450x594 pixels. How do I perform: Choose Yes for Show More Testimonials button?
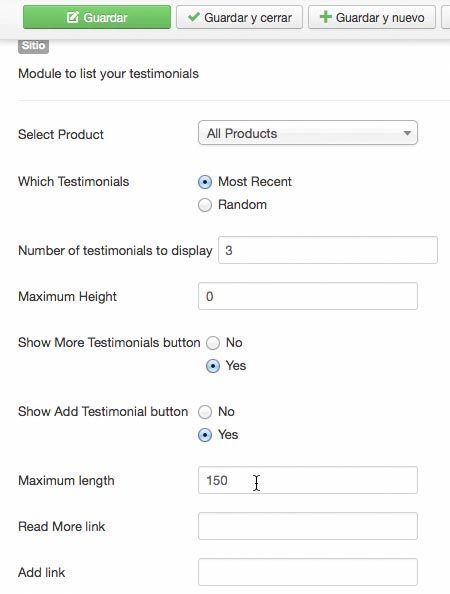[213, 366]
